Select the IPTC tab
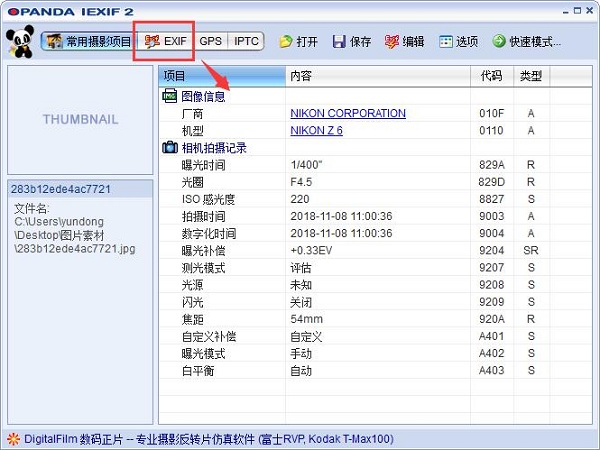The height and width of the screenshot is (450, 600). point(247,42)
